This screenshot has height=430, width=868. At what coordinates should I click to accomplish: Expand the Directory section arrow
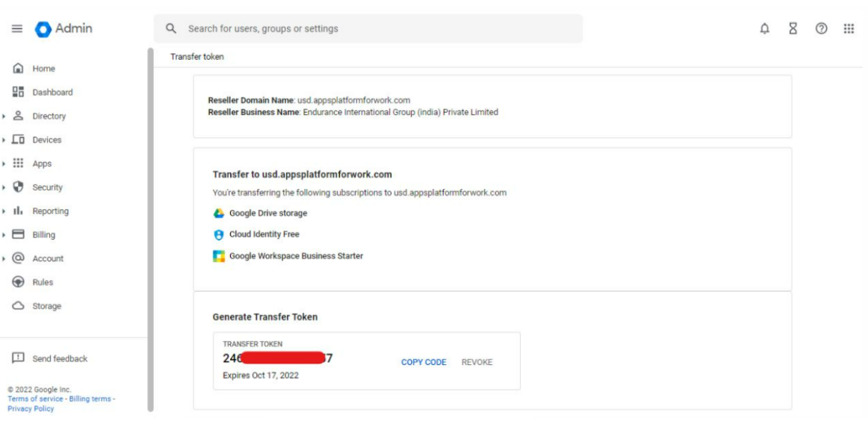click(x=4, y=116)
